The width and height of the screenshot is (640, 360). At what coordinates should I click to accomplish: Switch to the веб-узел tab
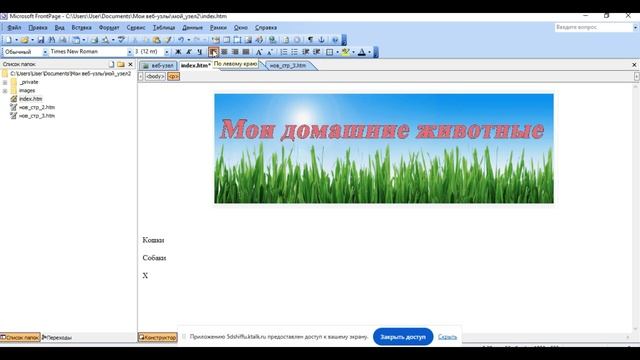tap(158, 65)
